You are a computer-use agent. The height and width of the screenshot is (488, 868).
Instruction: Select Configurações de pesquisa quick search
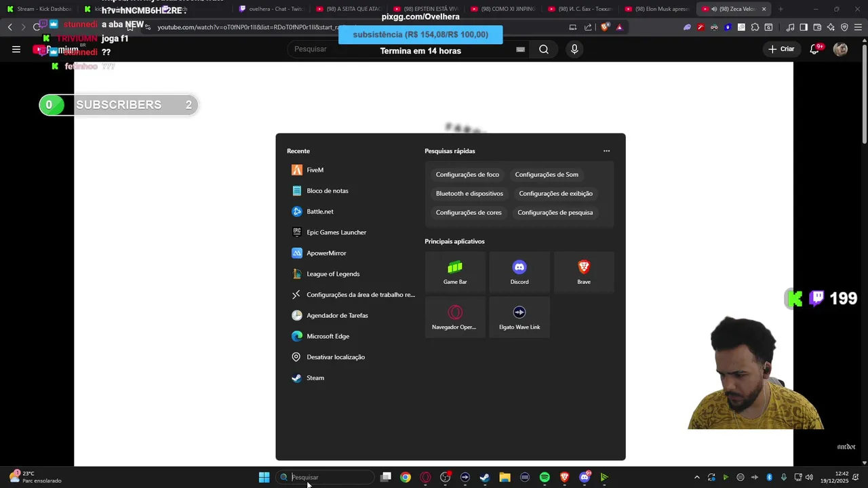pyautogui.click(x=555, y=213)
